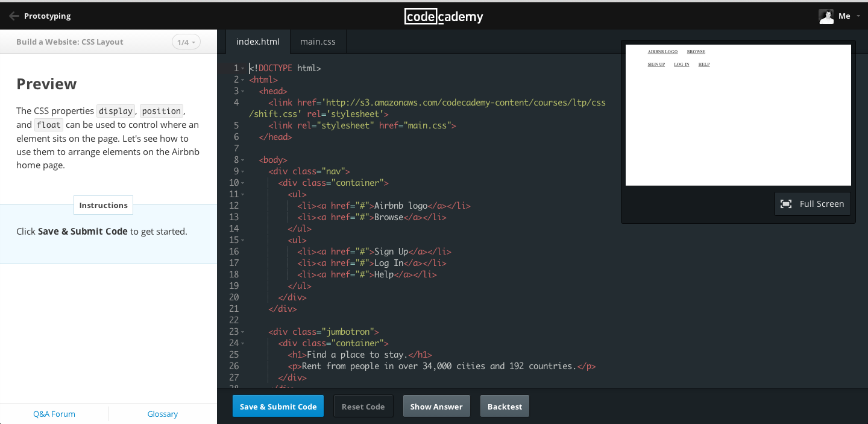This screenshot has width=868, height=424.
Task: Click the Full Screen expand icon
Action: [785, 204]
